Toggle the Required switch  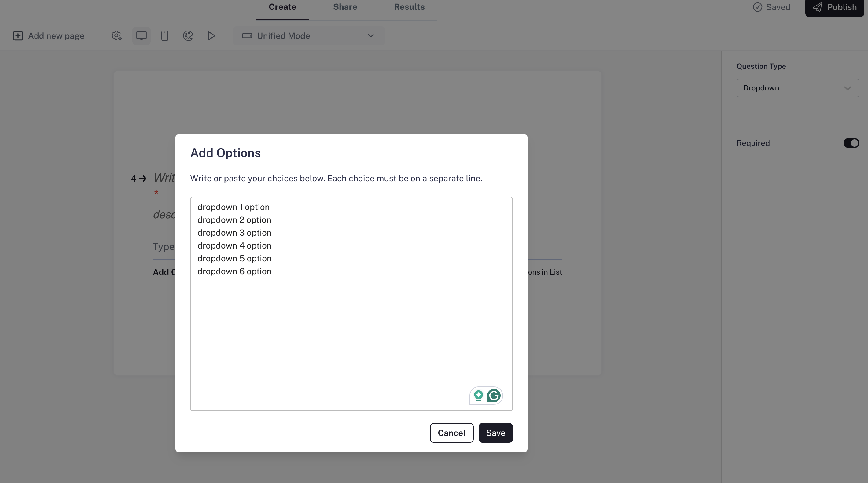pos(851,143)
